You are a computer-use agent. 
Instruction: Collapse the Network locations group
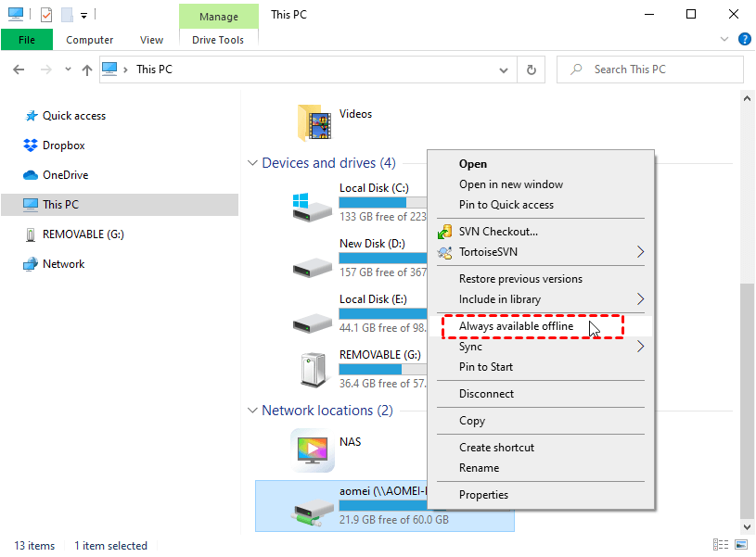[252, 411]
